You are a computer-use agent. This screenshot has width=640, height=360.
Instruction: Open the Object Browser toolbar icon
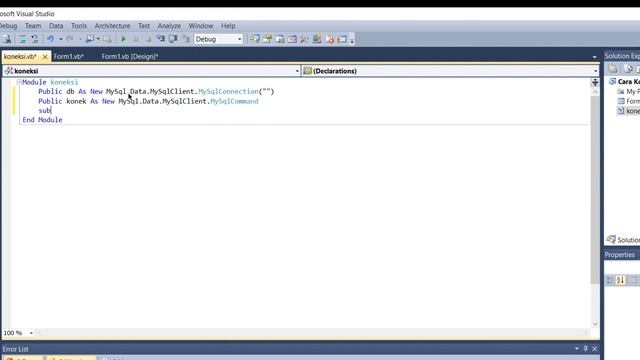click(x=280, y=39)
